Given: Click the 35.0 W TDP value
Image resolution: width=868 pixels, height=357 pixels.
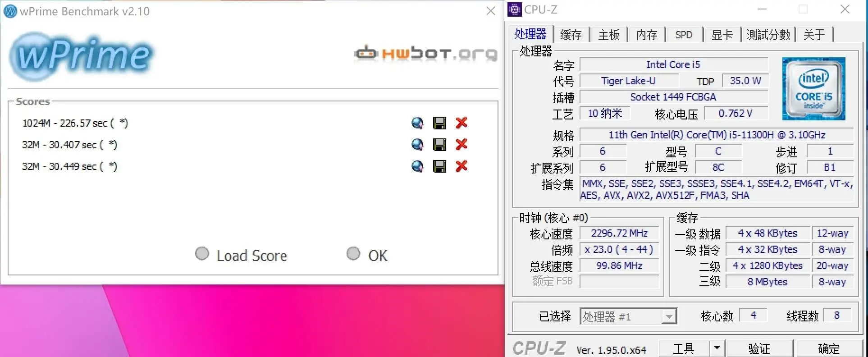Looking at the screenshot, I should click(745, 81).
